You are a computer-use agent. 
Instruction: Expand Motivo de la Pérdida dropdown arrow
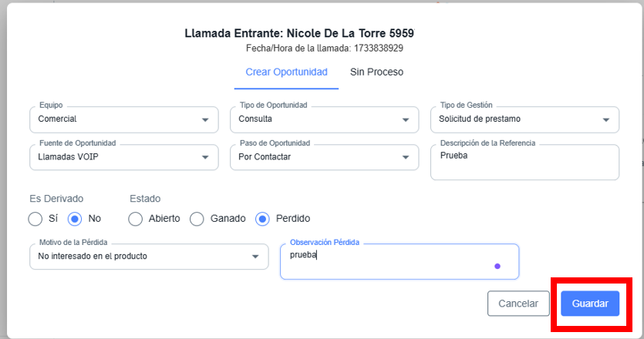(x=255, y=257)
